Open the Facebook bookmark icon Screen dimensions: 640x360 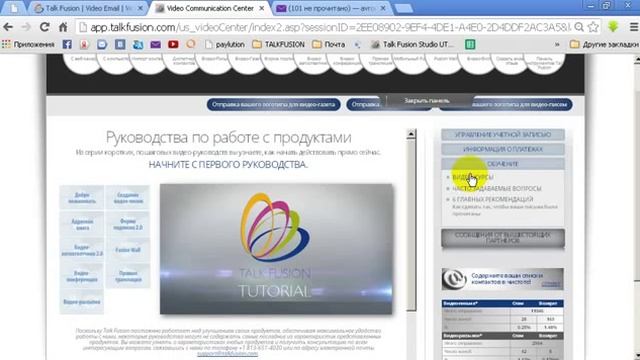pyautogui.click(x=67, y=44)
